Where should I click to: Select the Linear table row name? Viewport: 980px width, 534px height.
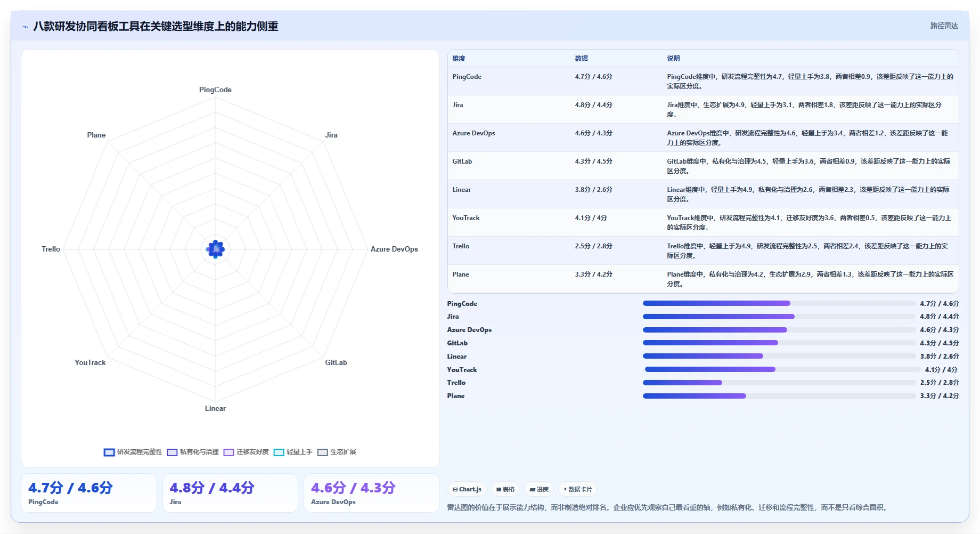click(x=462, y=190)
